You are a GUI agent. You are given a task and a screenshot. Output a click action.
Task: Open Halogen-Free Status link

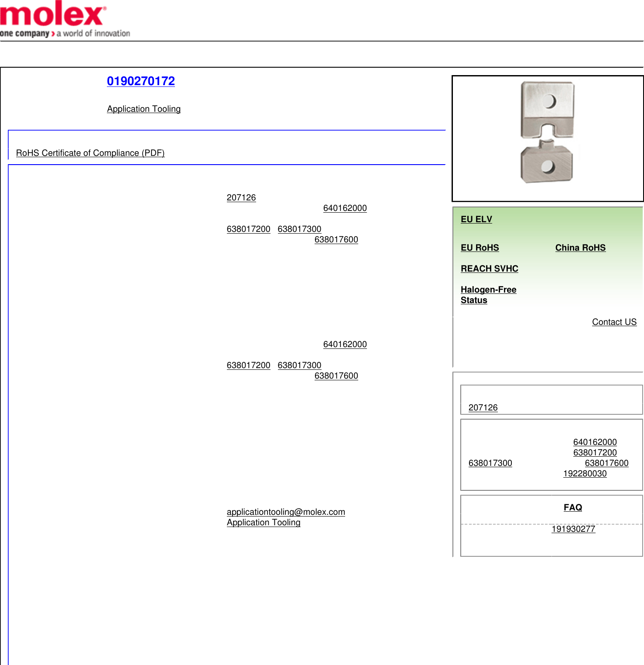488,295
